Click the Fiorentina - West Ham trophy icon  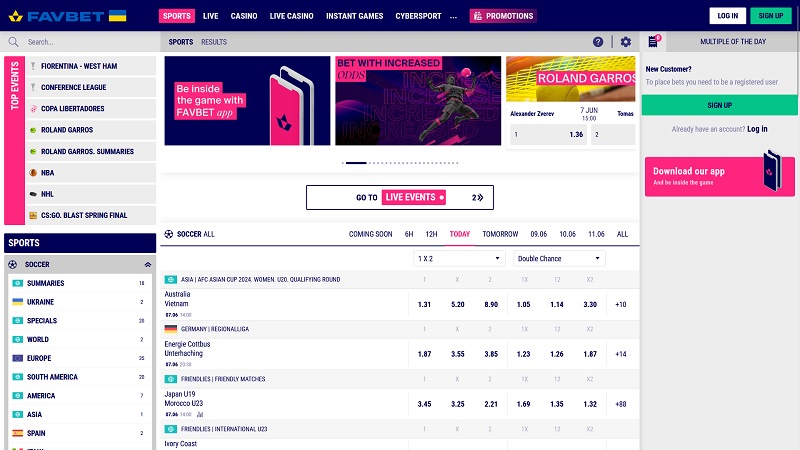tap(33, 66)
